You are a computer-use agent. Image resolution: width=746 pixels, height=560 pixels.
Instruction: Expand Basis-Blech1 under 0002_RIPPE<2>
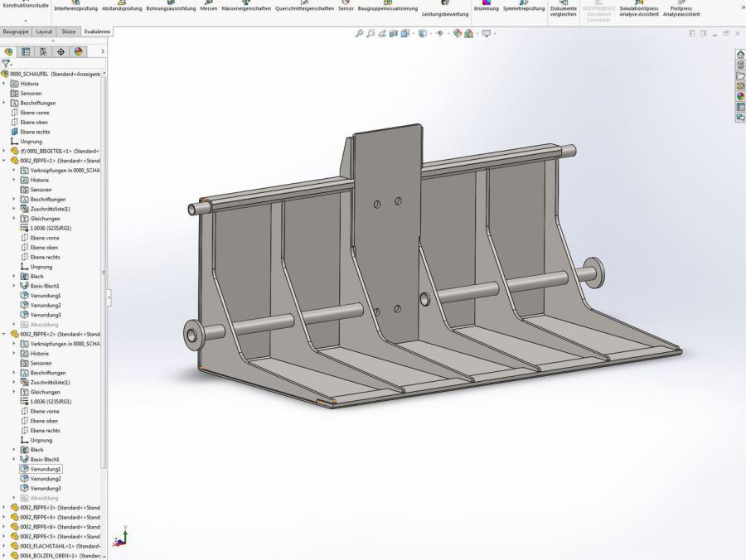[14, 459]
